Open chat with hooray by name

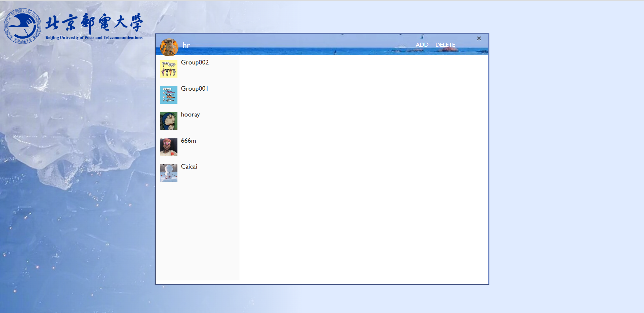click(x=190, y=115)
